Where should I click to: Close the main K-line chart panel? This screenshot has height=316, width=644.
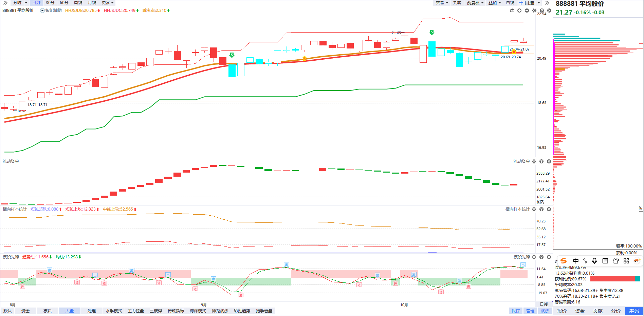point(549,11)
